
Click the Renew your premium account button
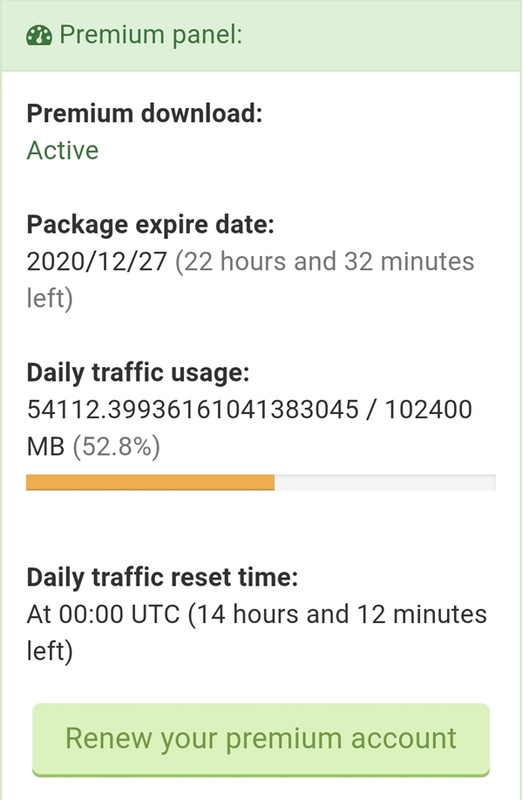(x=261, y=739)
